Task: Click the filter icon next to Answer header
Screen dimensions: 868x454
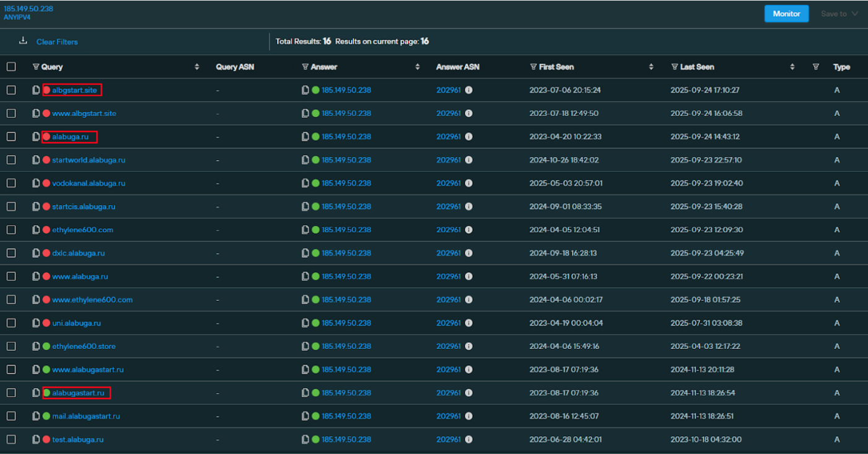Action: point(305,67)
